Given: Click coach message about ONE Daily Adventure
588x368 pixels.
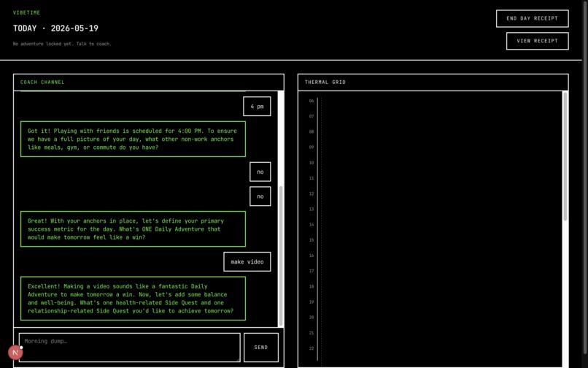Looking at the screenshot, I should (133, 229).
